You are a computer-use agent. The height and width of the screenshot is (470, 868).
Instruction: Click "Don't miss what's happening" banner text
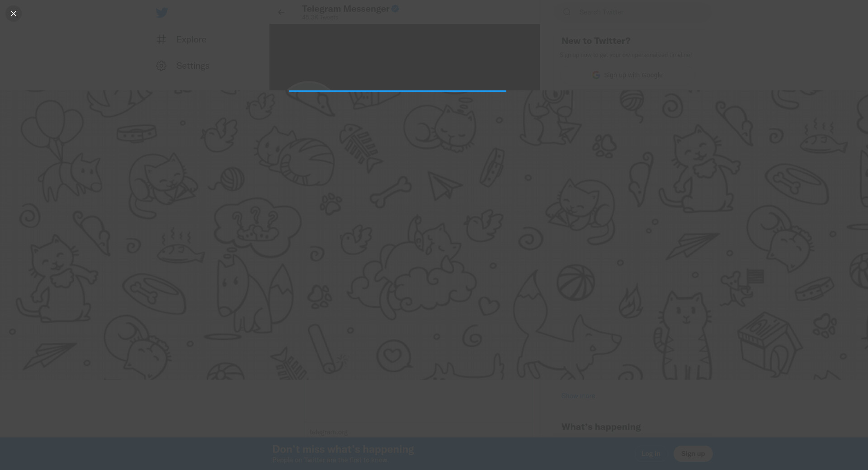coord(343,449)
